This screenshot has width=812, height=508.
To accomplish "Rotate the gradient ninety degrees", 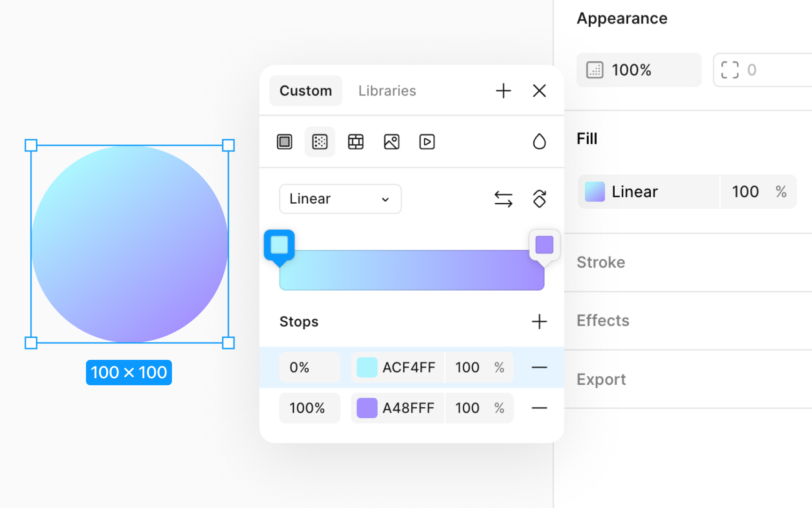I will click(539, 198).
